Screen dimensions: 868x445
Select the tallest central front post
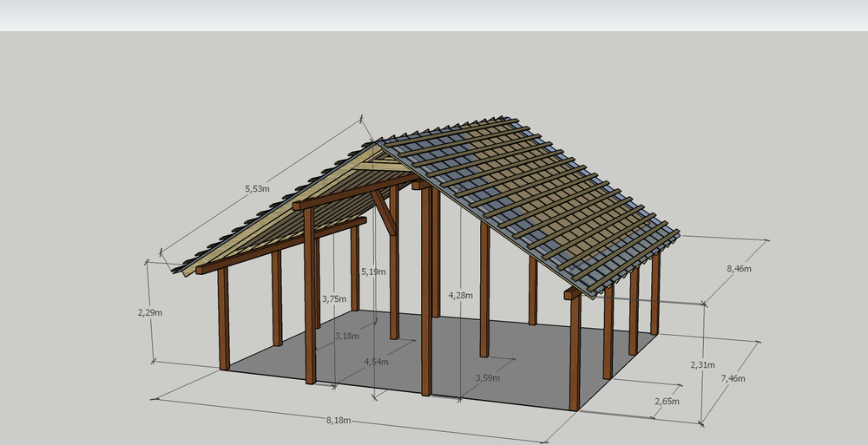click(x=426, y=295)
